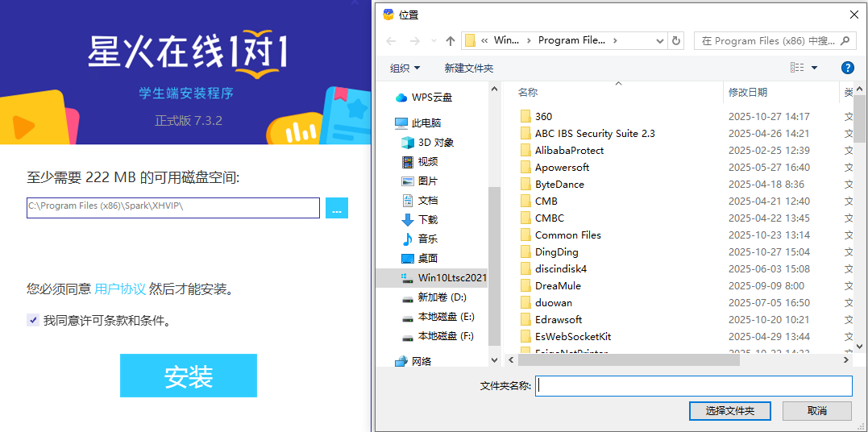Click the Win... breadcrumb in address bar

[x=506, y=40]
